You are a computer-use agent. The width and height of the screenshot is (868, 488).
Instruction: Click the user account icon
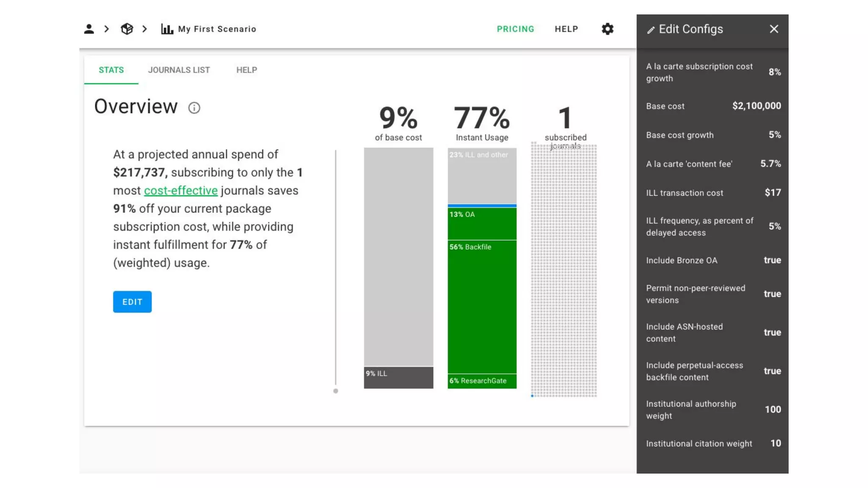[89, 29]
